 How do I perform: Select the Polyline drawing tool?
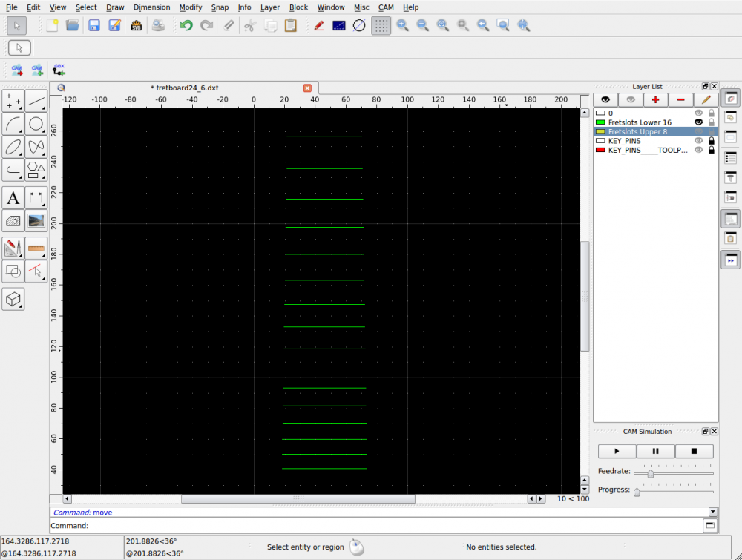(13, 170)
